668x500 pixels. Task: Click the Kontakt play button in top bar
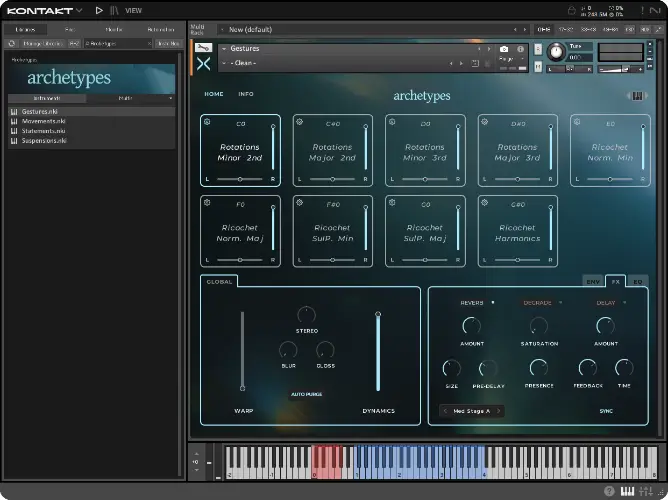tap(99, 10)
